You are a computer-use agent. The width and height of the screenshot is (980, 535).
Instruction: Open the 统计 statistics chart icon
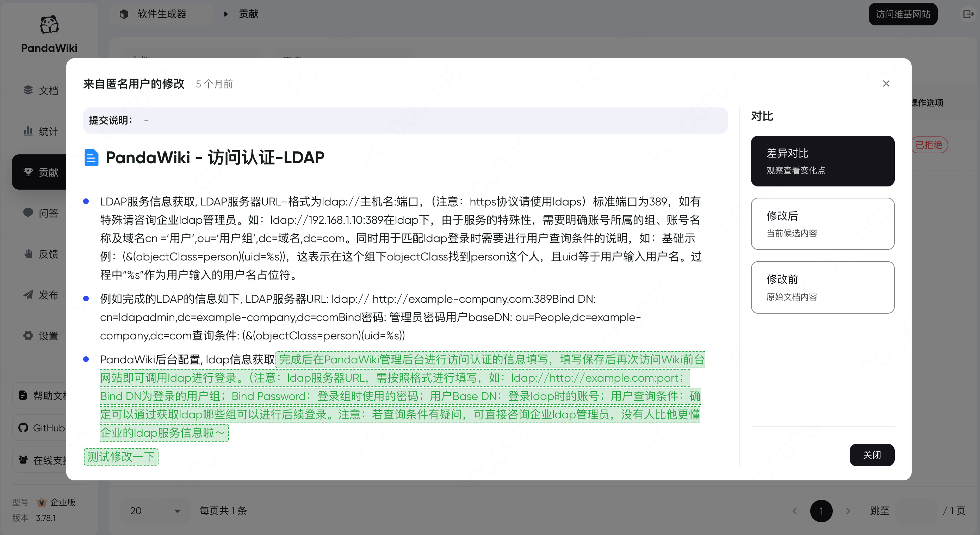coord(28,131)
